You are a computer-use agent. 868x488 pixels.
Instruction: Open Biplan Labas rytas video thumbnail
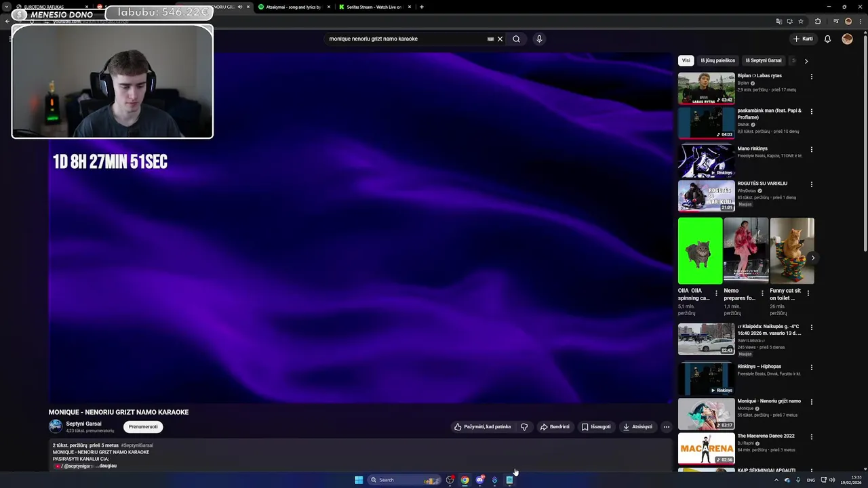(706, 88)
